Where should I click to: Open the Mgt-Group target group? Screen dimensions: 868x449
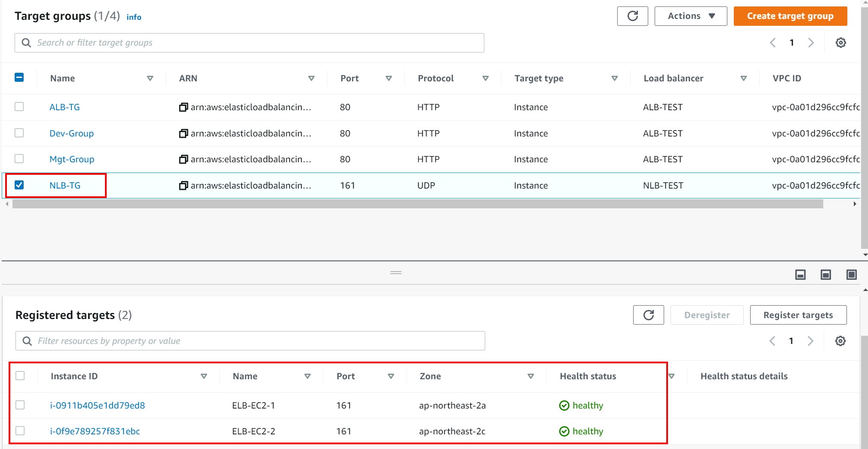click(72, 159)
